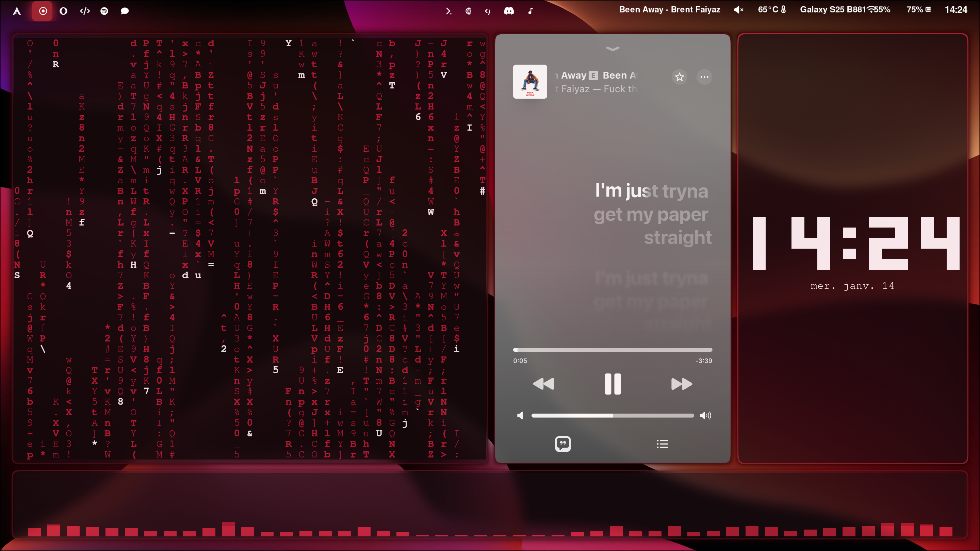Toggle the muted speaker icon in top bar
Screen dimensions: 980x551
738,10
